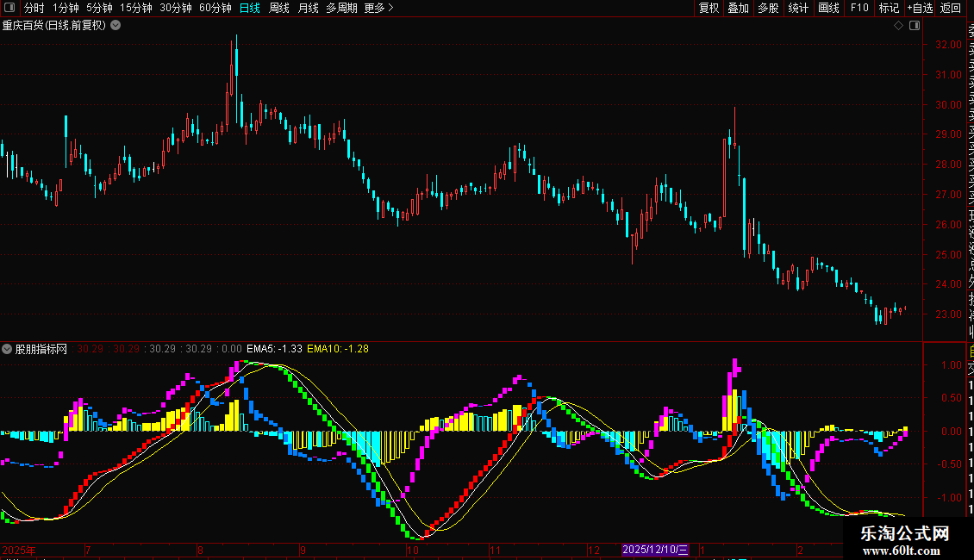The height and width of the screenshot is (560, 974).
Task: Open the 复权 adjustment menu
Action: pos(709,8)
